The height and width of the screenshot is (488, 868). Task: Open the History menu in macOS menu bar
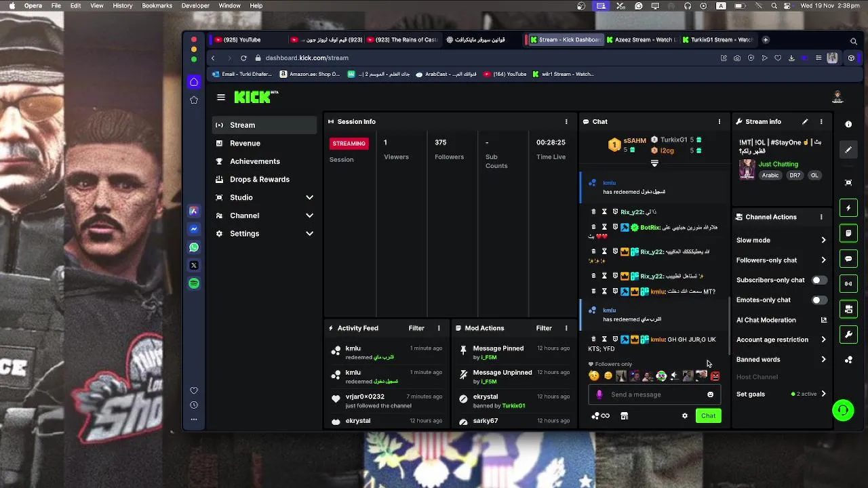123,5
